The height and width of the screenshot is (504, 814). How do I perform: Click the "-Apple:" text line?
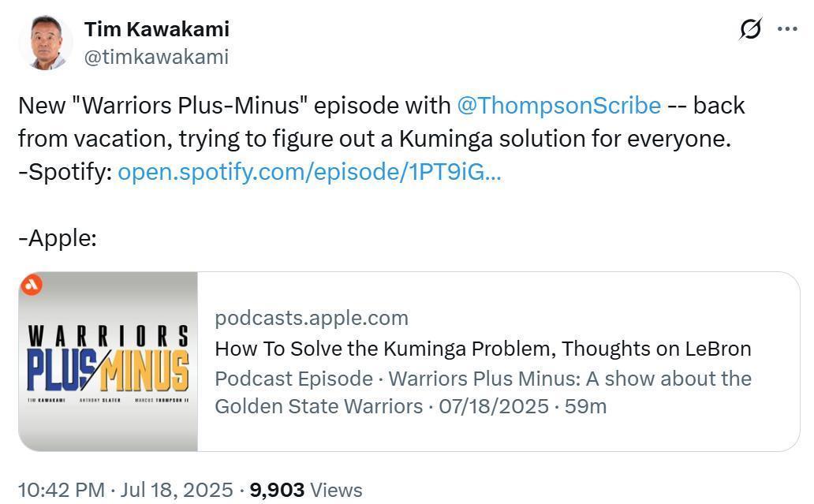(58, 238)
